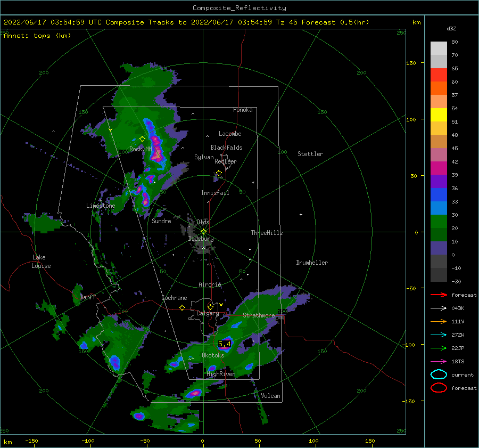Click the white 04DK arrow in legend

click(439, 308)
